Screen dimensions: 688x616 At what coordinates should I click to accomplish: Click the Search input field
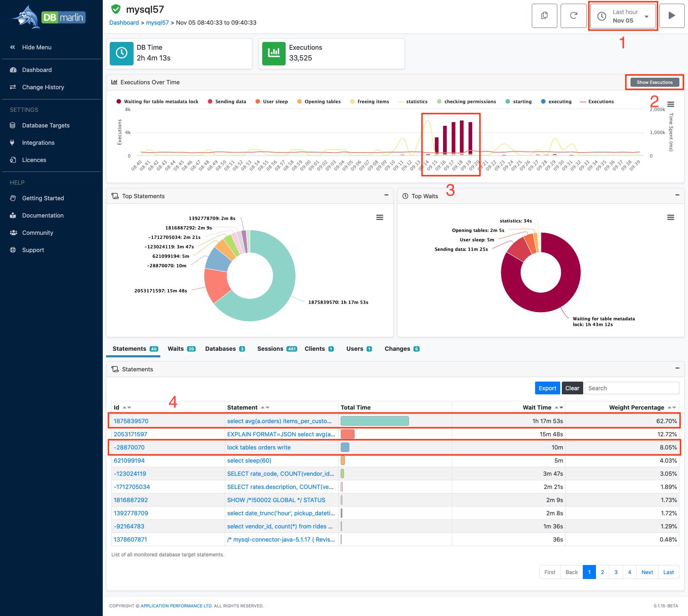(x=632, y=388)
